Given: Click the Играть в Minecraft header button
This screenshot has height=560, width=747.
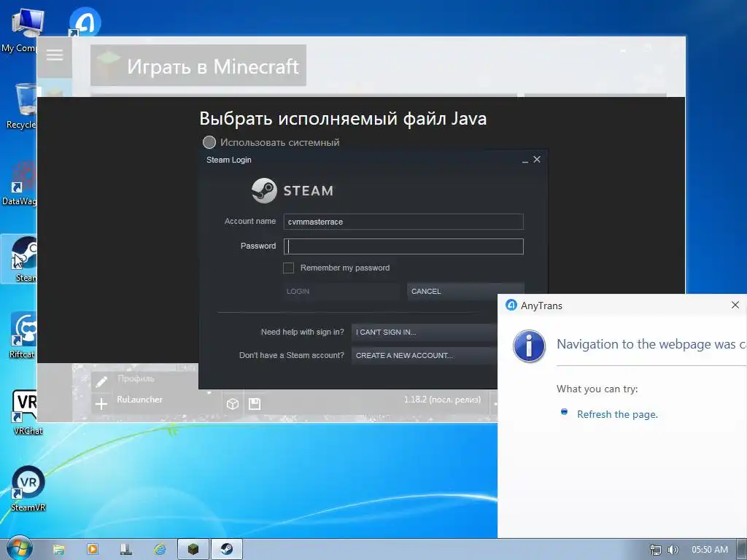Looking at the screenshot, I should (x=198, y=66).
